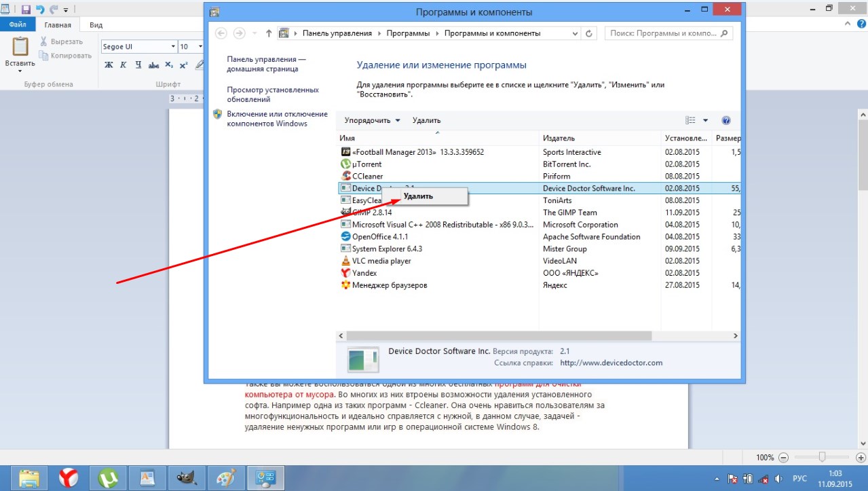Toggle italic К formatting
The height and width of the screenshot is (491, 868).
124,65
